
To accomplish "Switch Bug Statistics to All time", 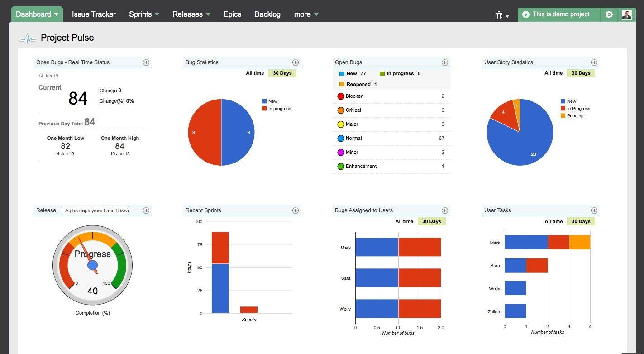I will (x=255, y=73).
